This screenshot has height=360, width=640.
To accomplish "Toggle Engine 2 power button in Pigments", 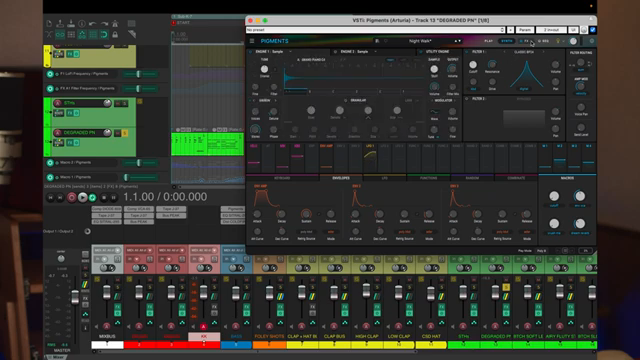I will click(336, 52).
